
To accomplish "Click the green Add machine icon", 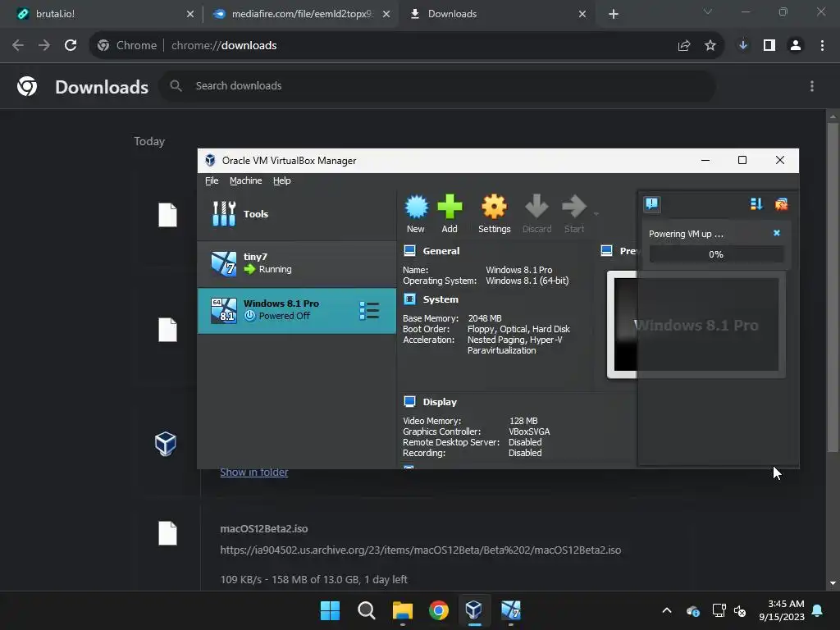I will [x=450, y=214].
